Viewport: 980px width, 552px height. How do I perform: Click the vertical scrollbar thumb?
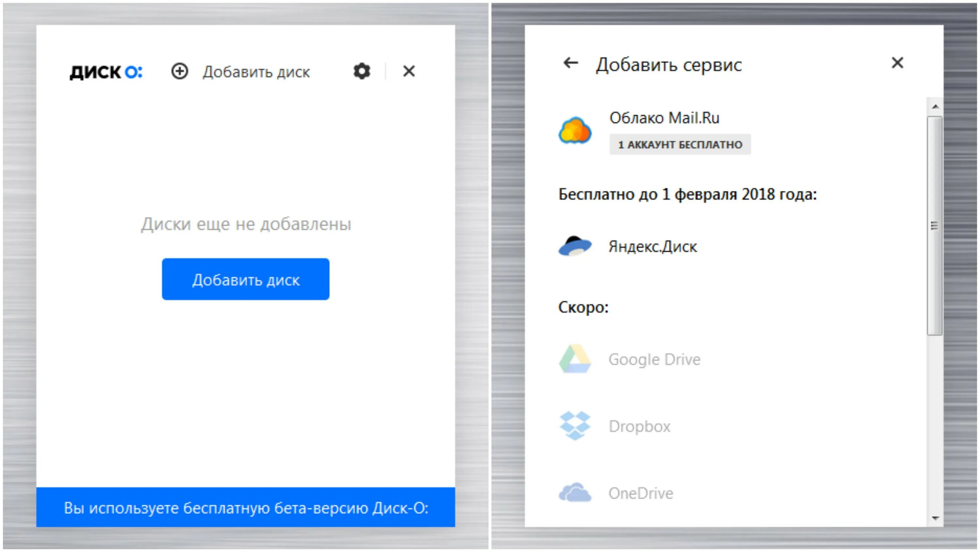pyautogui.click(x=935, y=226)
